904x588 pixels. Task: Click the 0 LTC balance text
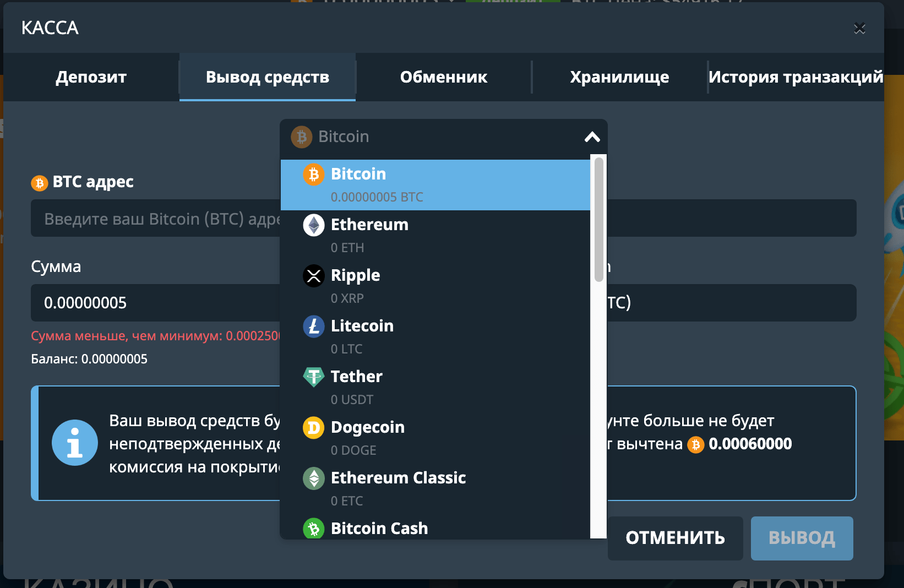(x=347, y=349)
